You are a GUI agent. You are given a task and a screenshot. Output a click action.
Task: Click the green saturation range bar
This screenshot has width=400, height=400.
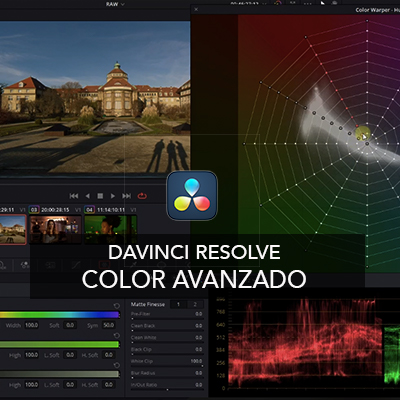tap(59, 344)
